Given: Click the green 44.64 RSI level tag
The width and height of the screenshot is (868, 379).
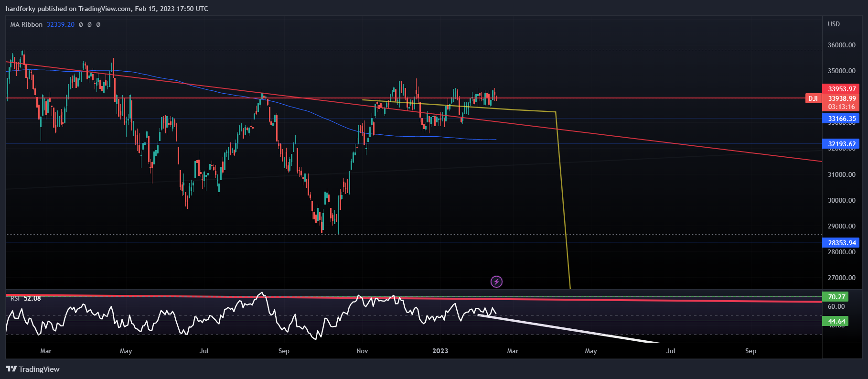Looking at the screenshot, I should (x=836, y=321).
